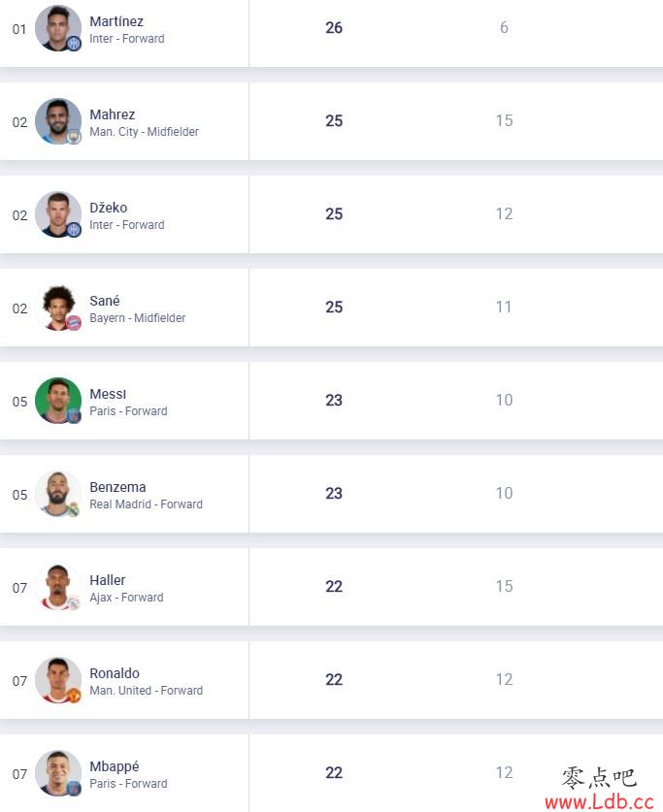The width and height of the screenshot is (663, 812).
Task: Click the Paris badge on Messi's photo
Action: 74,416
